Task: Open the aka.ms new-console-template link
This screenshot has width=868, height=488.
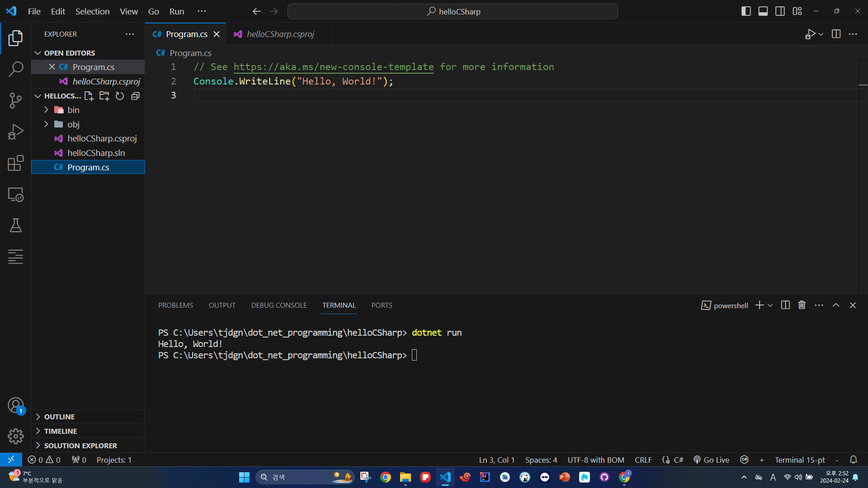Action: [x=333, y=67]
